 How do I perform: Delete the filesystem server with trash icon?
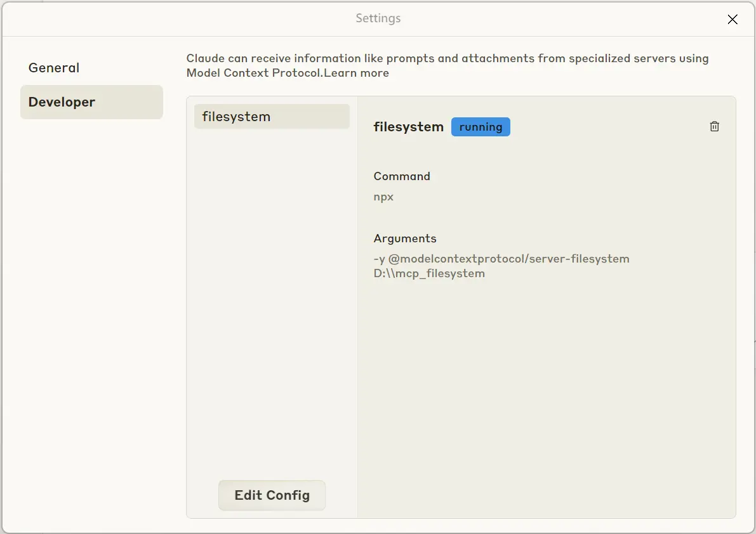click(714, 127)
